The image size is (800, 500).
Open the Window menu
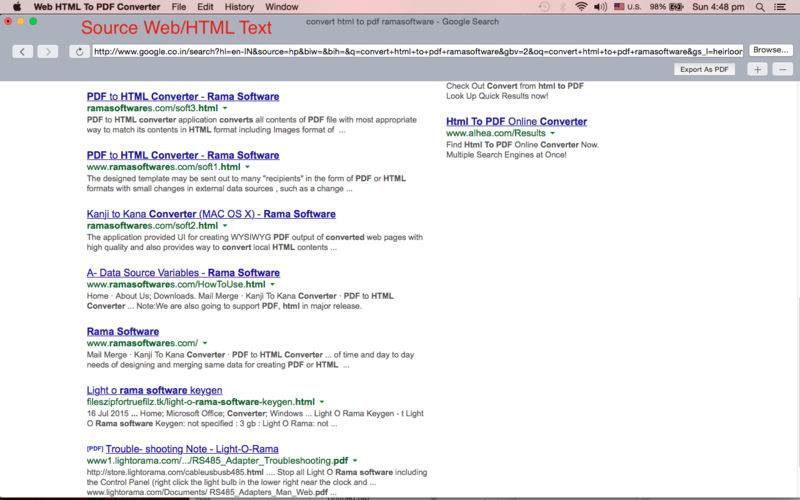click(x=282, y=7)
